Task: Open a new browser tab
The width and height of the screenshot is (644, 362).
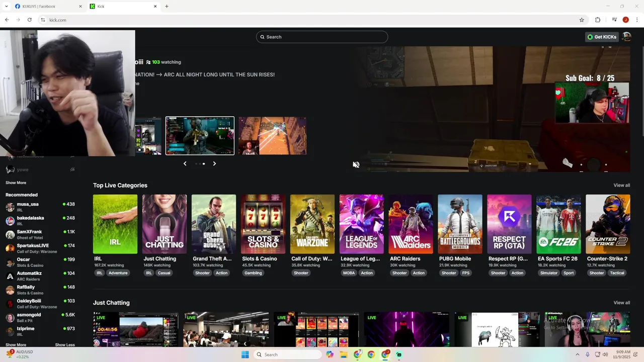Action: pyautogui.click(x=167, y=7)
